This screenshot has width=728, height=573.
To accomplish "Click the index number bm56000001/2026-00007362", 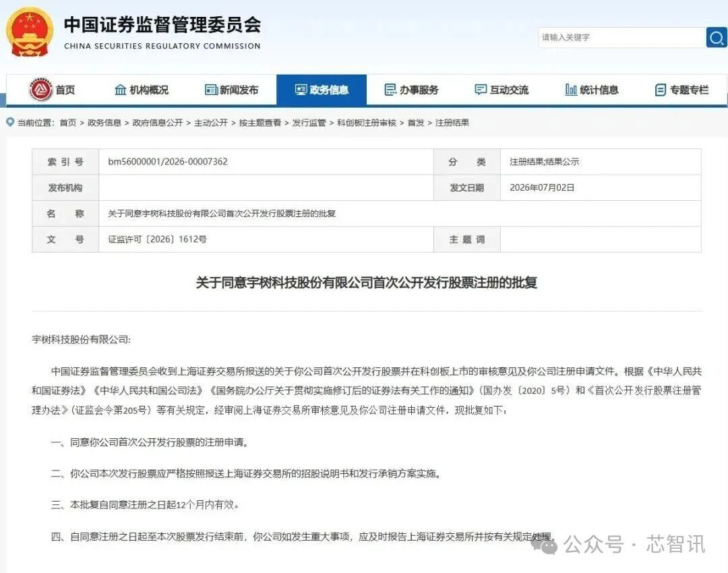I will point(168,162).
